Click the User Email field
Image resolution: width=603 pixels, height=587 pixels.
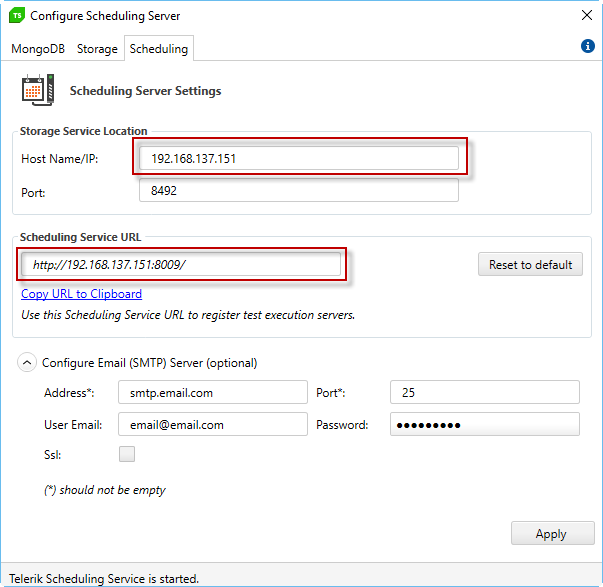213,424
